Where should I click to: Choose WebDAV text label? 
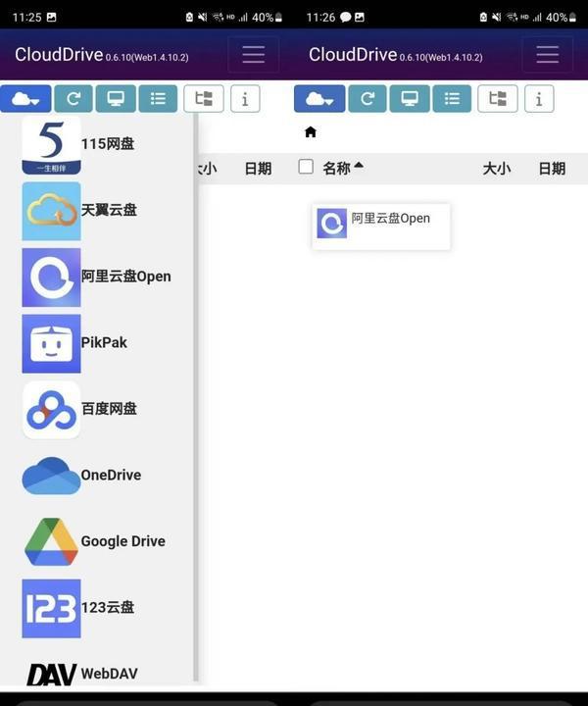click(110, 674)
